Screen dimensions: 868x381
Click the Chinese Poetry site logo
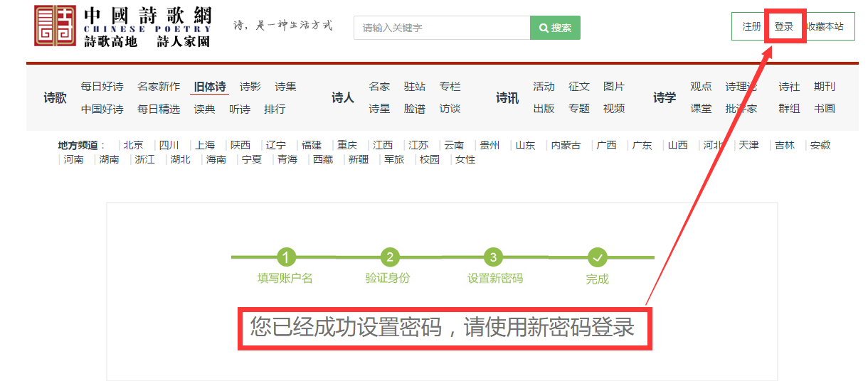point(122,27)
